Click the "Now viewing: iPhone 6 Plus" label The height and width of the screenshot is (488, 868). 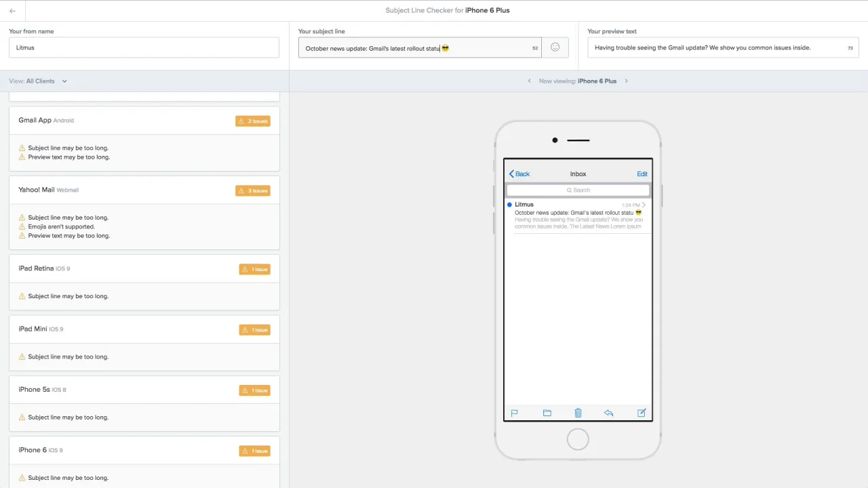[578, 81]
